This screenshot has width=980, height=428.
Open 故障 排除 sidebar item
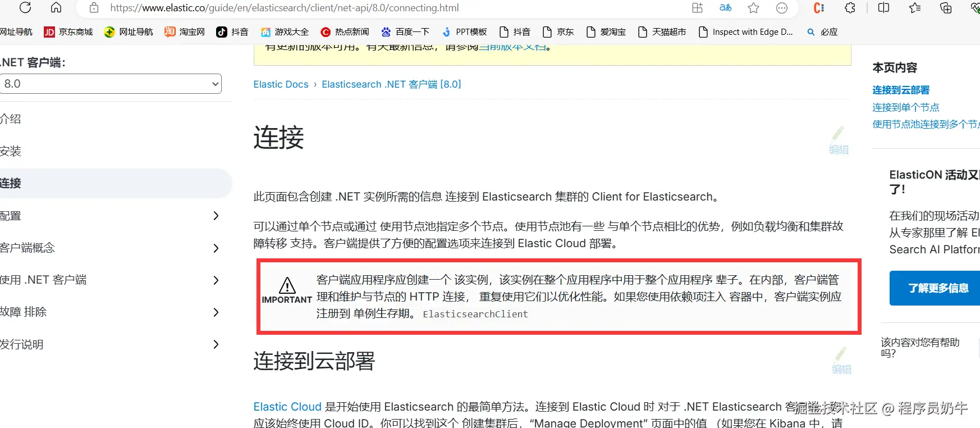click(x=24, y=312)
